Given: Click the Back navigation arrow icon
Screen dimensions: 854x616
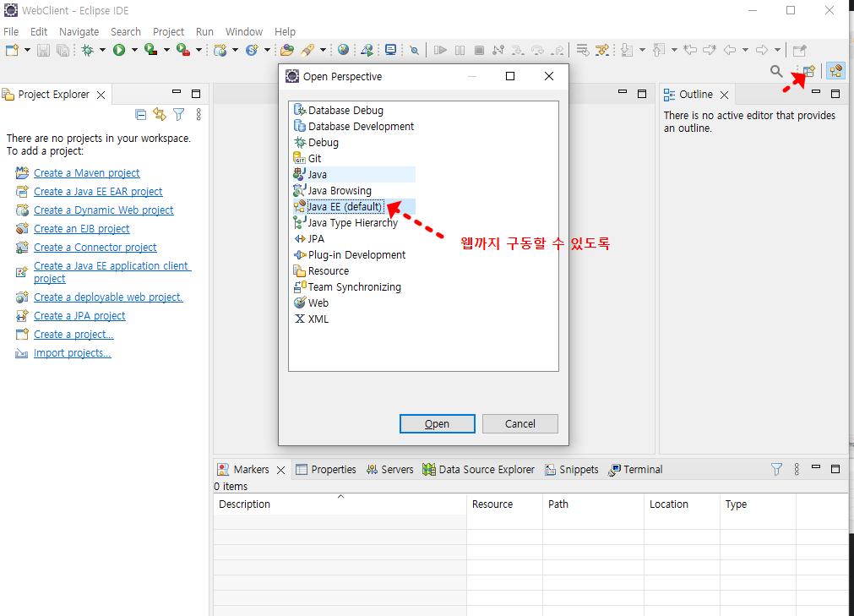Looking at the screenshot, I should click(730, 50).
